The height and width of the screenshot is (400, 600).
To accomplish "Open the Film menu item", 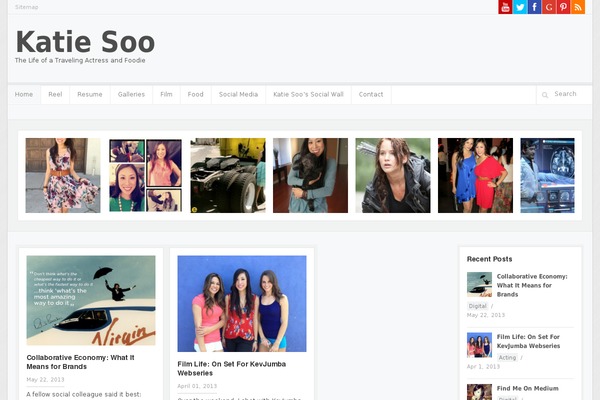I will (166, 94).
